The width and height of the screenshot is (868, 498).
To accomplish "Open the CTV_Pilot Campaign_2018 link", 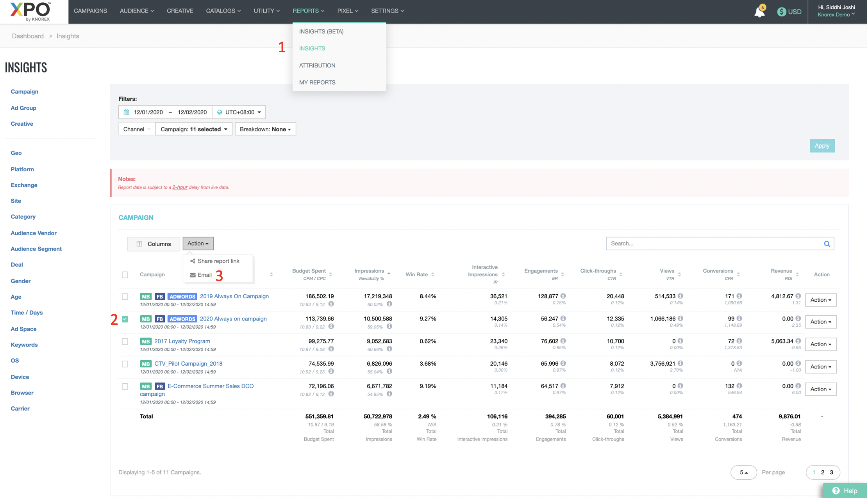I will click(x=188, y=363).
